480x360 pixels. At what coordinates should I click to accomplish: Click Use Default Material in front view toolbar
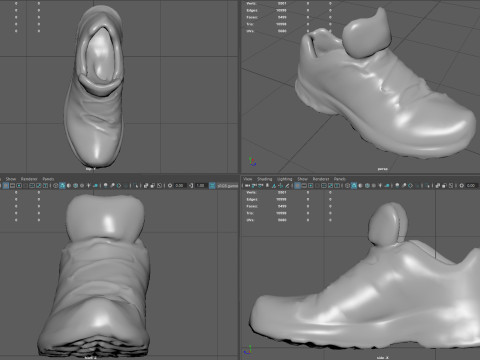(69, 185)
